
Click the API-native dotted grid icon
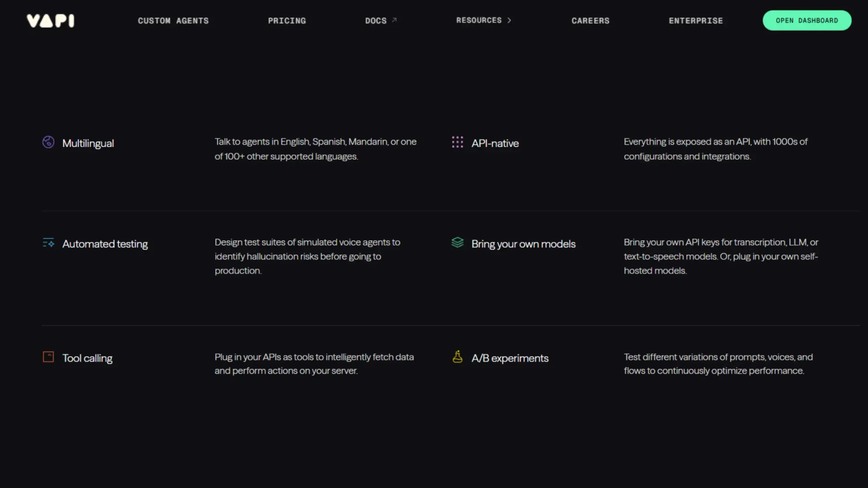(x=457, y=142)
